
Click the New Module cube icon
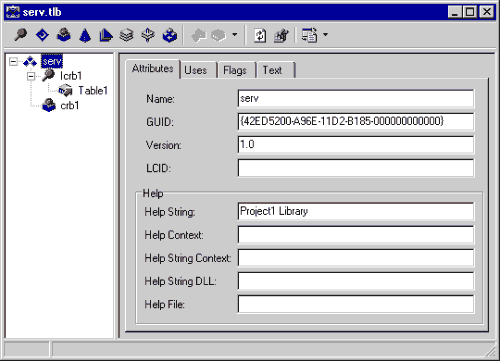(x=170, y=35)
